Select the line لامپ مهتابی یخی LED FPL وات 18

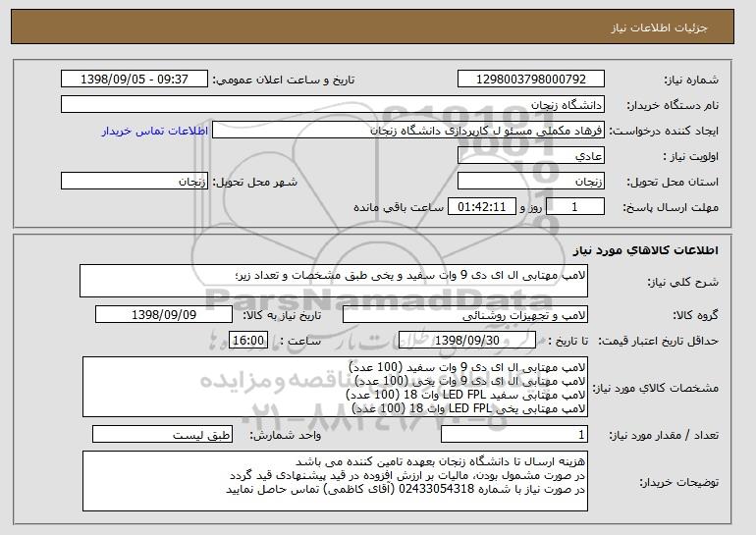(x=468, y=408)
